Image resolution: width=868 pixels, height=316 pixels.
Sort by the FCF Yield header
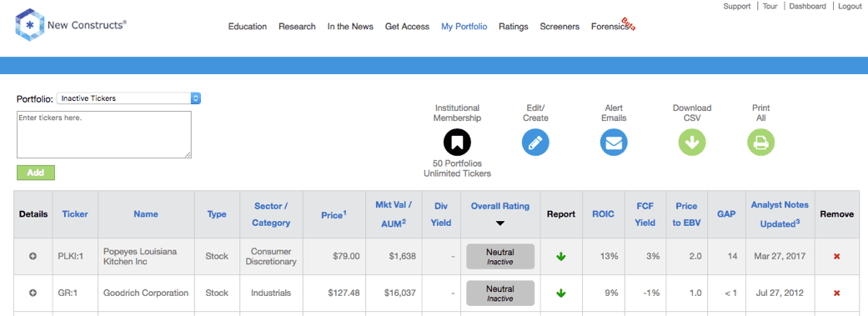[x=645, y=214]
